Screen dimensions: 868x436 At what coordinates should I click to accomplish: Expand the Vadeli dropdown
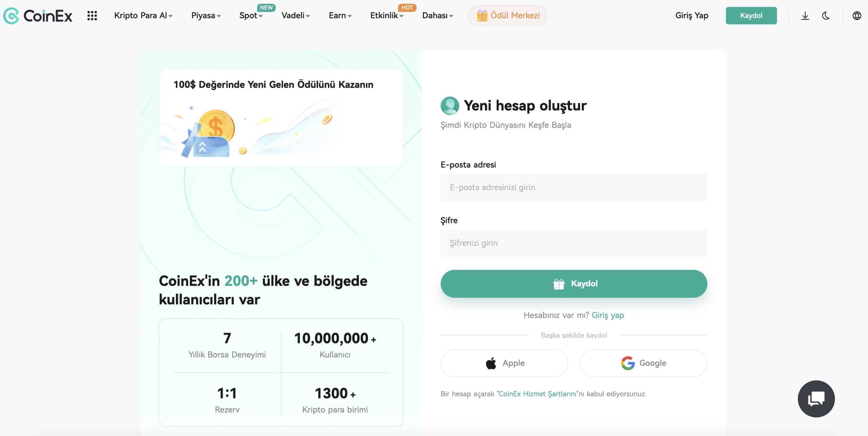coord(294,15)
